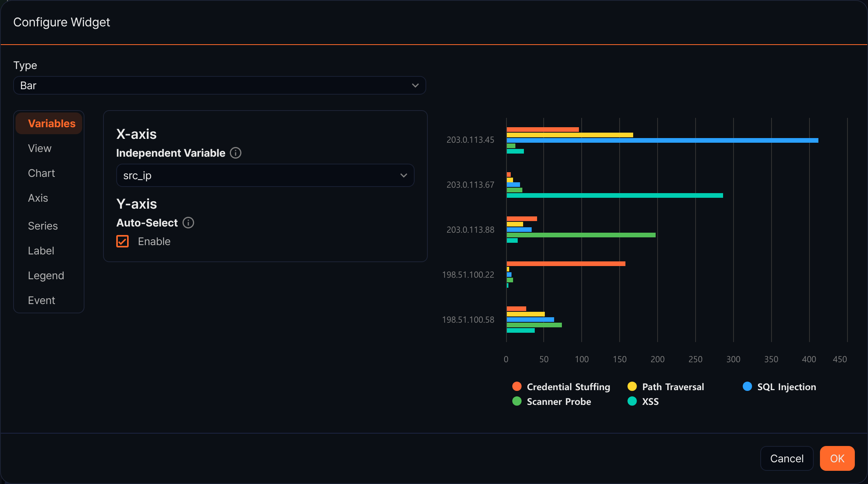Click the 198.51.100.22 Credential Stuffing bar
The image size is (868, 484).
(566, 264)
